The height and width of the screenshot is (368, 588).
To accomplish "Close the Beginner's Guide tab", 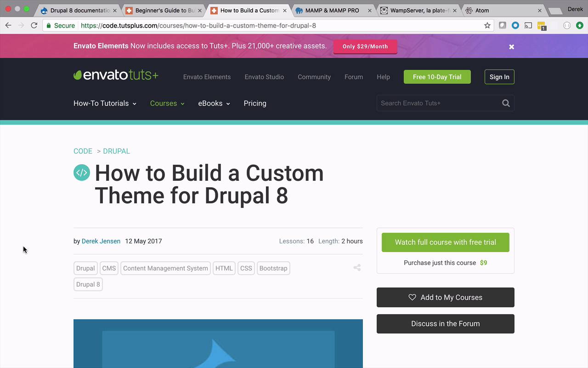I will point(200,10).
